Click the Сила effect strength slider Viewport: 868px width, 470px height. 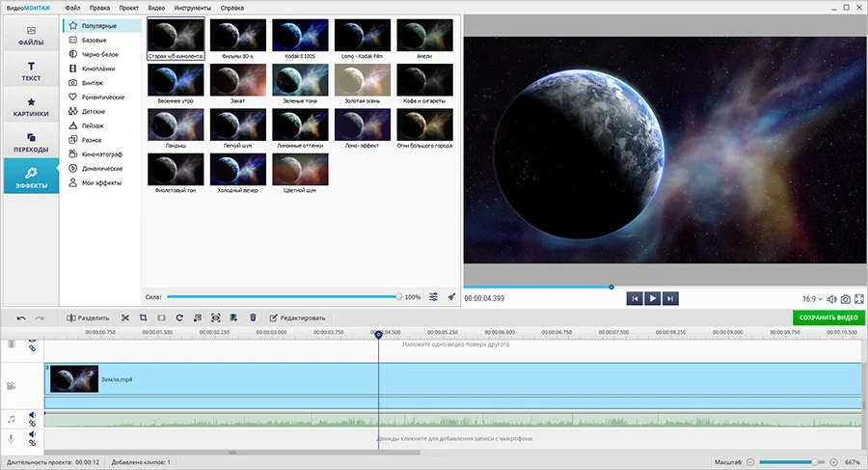coord(284,296)
